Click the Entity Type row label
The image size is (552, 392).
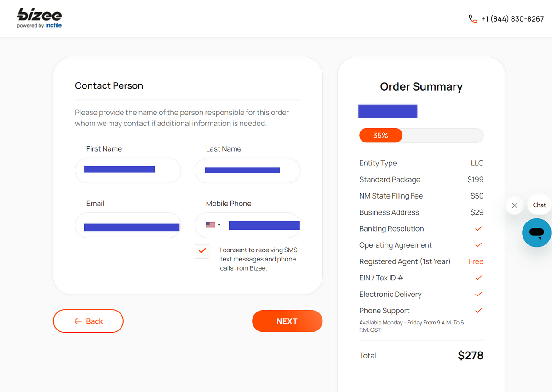pos(378,163)
